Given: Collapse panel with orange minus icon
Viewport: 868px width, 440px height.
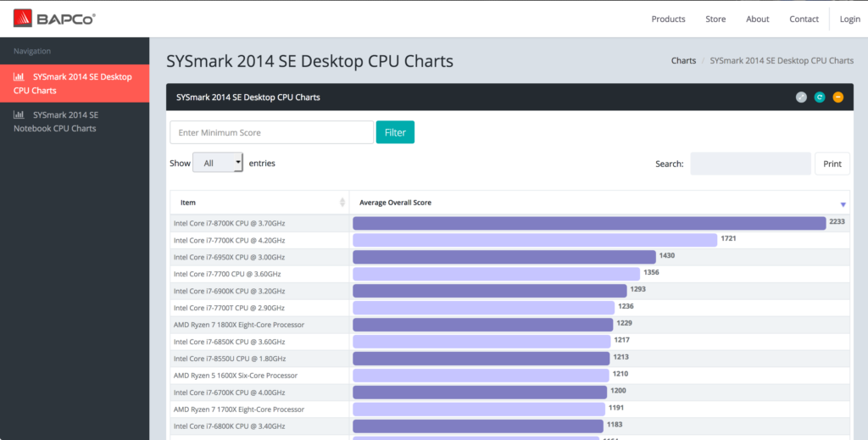Looking at the screenshot, I should [x=838, y=97].
